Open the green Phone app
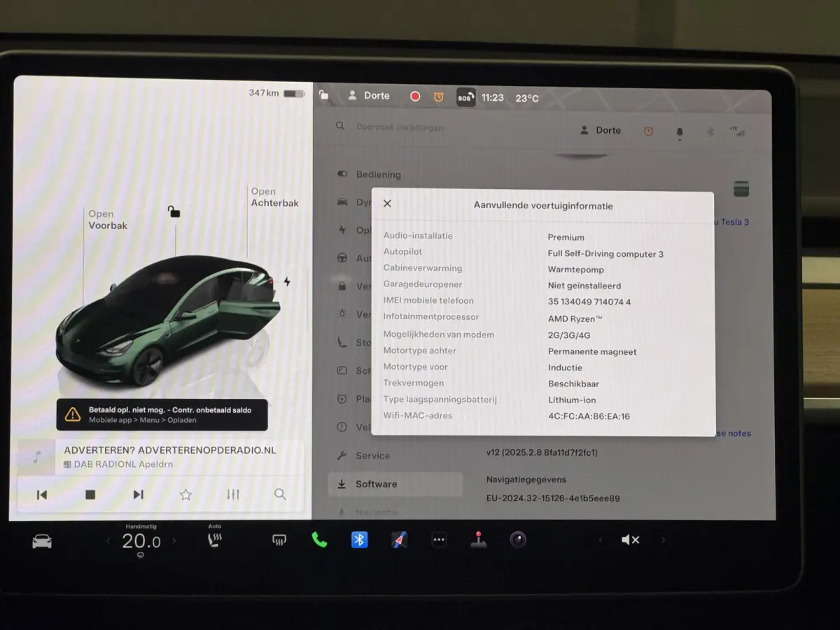 319,540
